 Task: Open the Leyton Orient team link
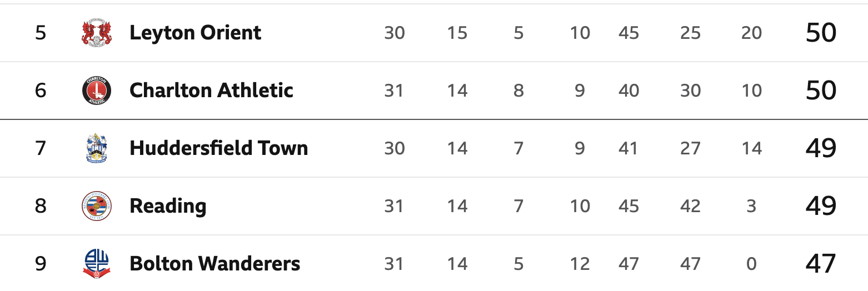pyautogui.click(x=195, y=33)
